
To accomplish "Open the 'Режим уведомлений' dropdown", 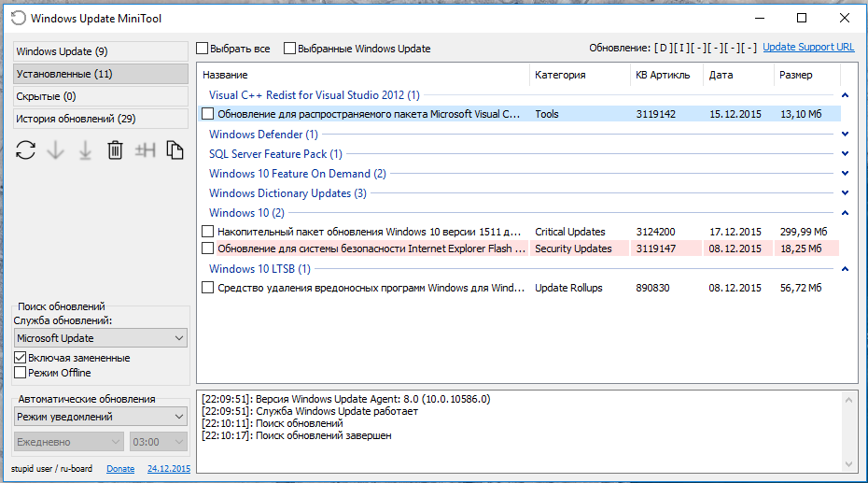I will point(101,417).
